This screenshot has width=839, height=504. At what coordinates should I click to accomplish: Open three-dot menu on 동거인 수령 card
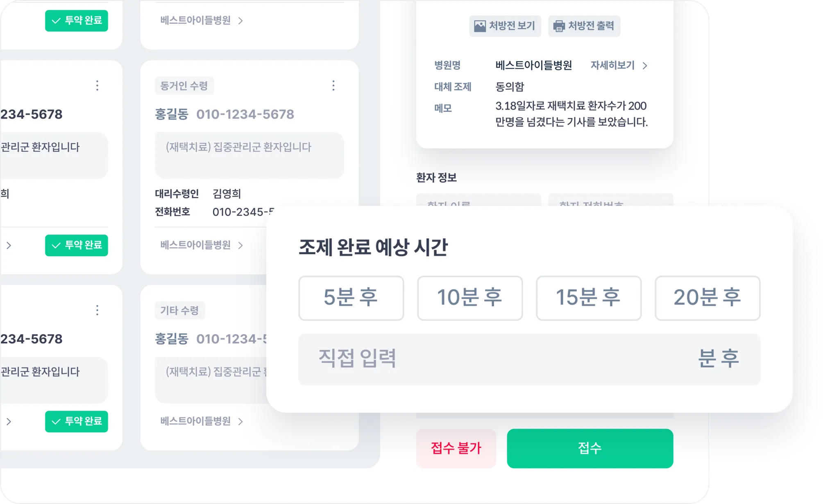pyautogui.click(x=333, y=86)
